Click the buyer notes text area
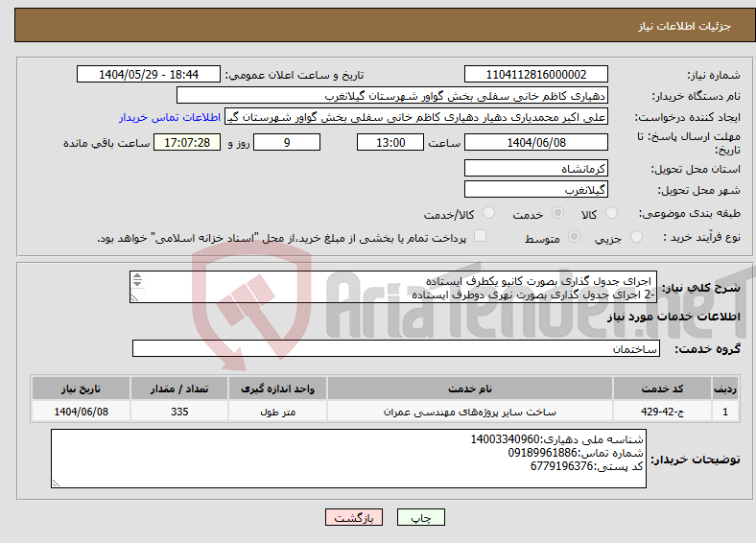Screen dimensions: 756x543 348,459
